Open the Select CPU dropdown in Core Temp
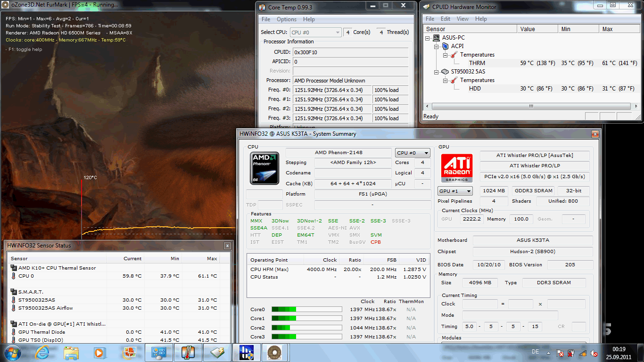This screenshot has height=362, width=644. click(315, 32)
